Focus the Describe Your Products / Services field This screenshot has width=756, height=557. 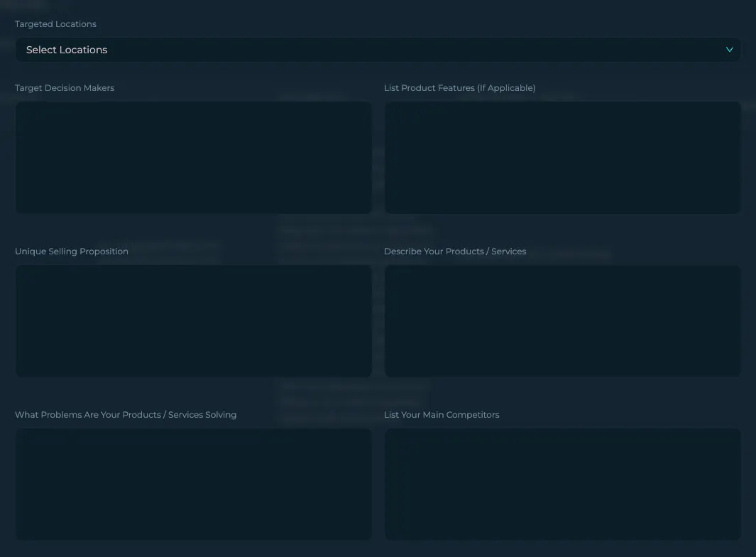pos(563,321)
